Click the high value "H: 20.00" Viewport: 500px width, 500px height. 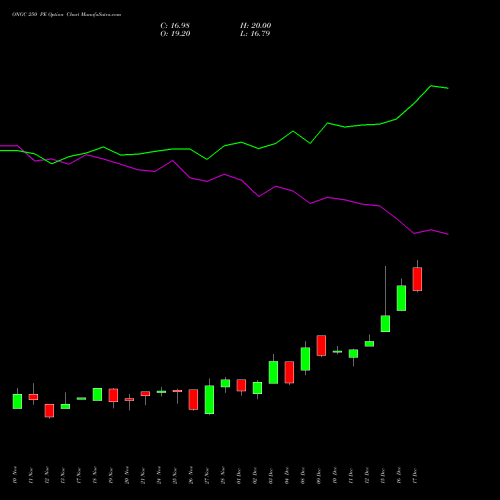256,26
